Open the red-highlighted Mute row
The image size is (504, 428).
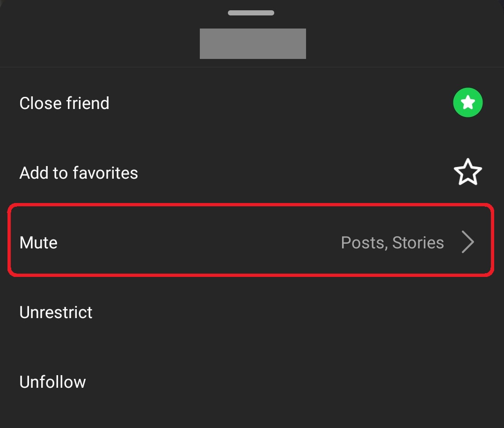click(251, 239)
